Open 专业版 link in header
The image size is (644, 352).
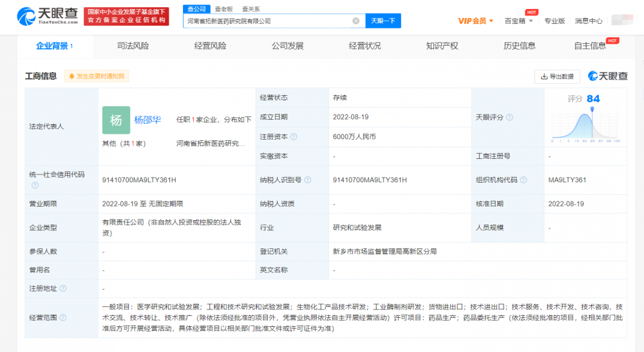tap(554, 21)
